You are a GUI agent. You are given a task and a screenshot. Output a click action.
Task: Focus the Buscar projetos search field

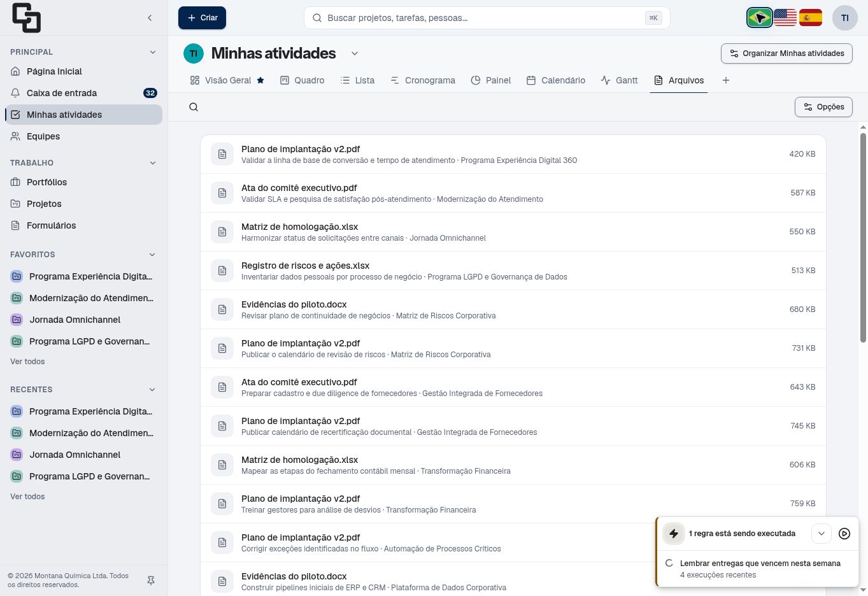click(487, 18)
